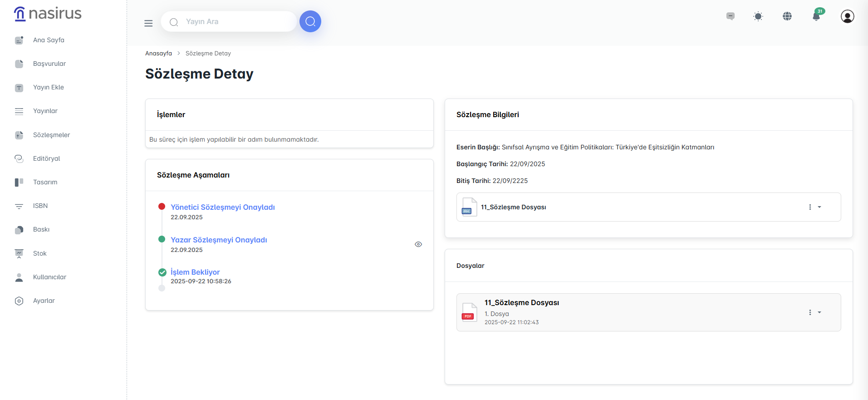Toggle the light/dark theme sun icon
Viewport: 868px width, 400px height.
(758, 16)
